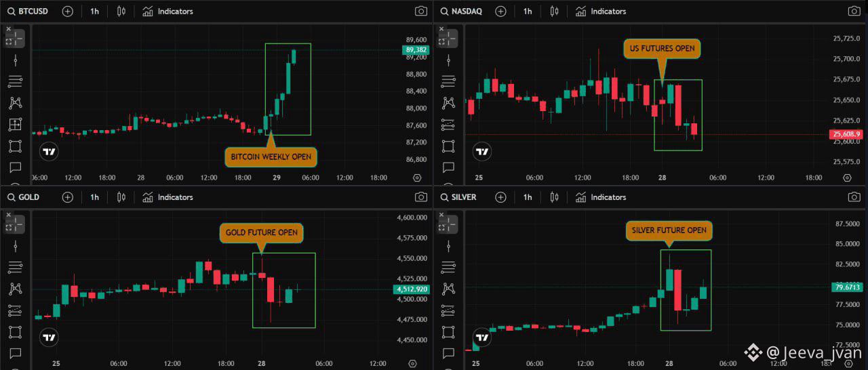Click BTCUSD current price label 89,382
This screenshot has width=868, height=370.
pyautogui.click(x=416, y=50)
